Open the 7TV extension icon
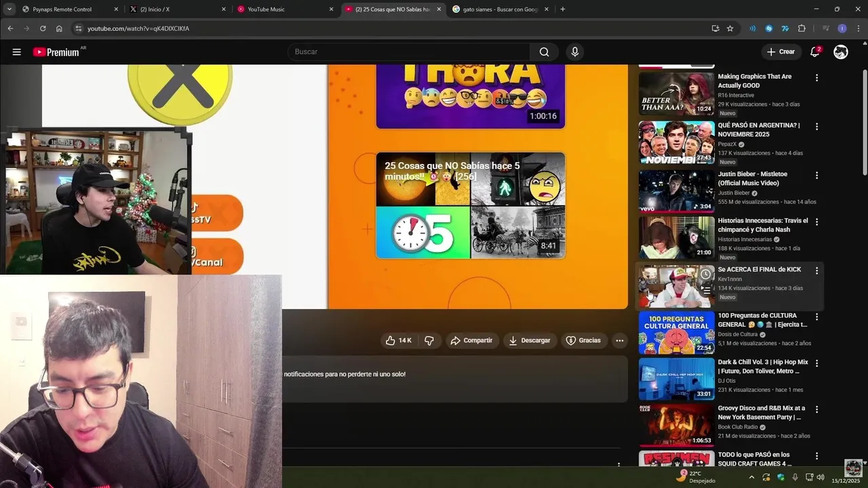The width and height of the screenshot is (868, 488). point(785,28)
